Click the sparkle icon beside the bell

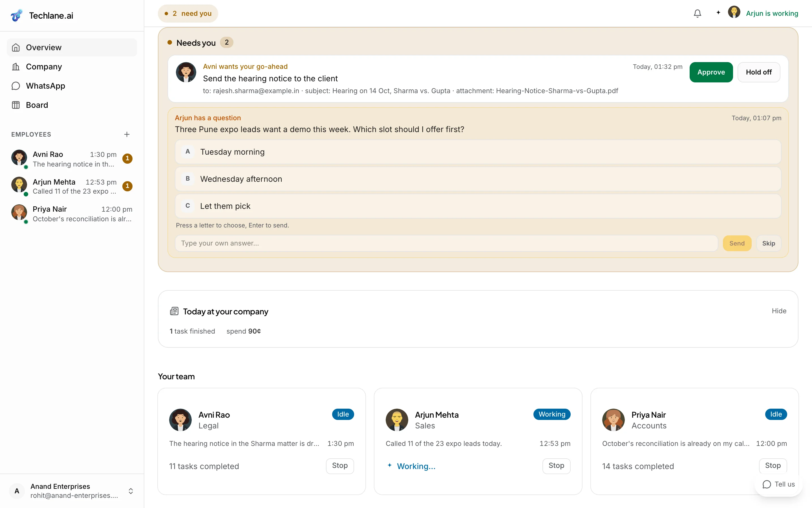point(718,12)
